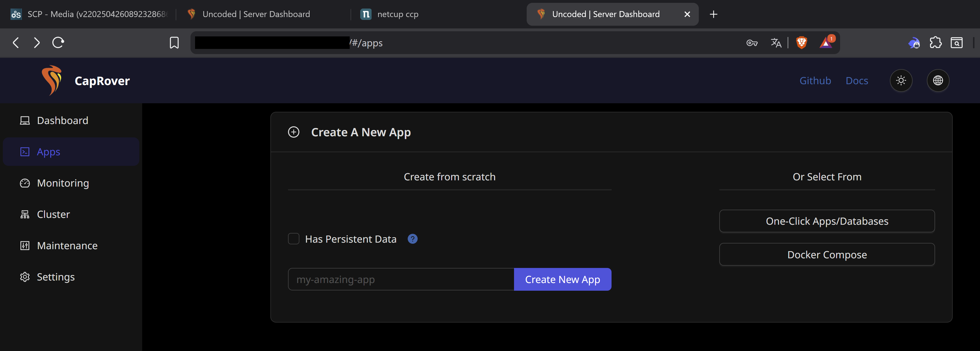
Task: Click the plus circle icon beside Create A New App
Action: pos(294,132)
